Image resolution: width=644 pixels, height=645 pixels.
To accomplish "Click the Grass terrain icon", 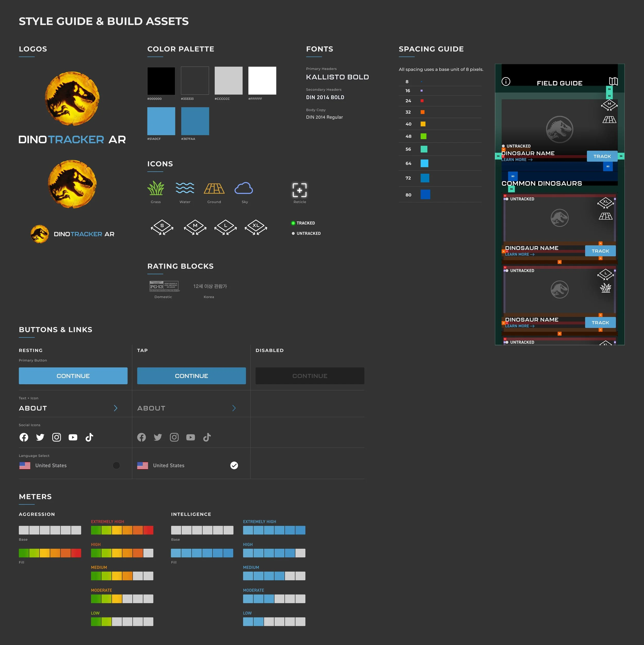I will pos(156,188).
